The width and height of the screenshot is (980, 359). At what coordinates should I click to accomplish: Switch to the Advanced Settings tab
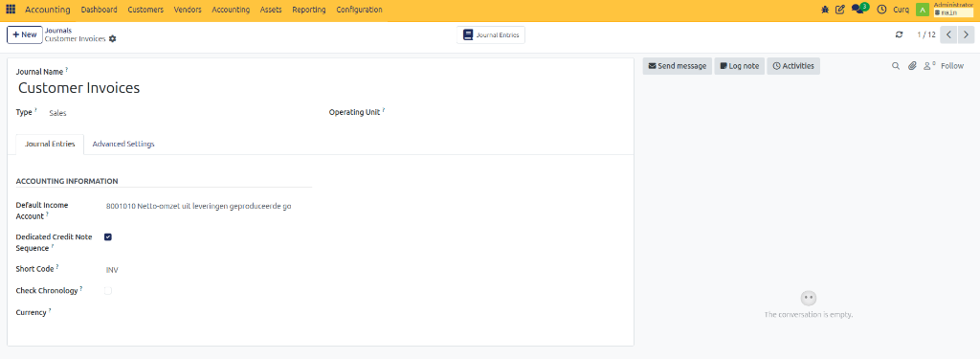pos(123,145)
